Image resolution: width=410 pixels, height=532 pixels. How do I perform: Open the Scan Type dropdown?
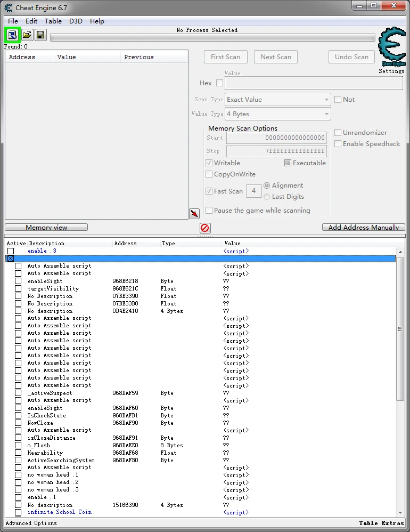coord(277,100)
